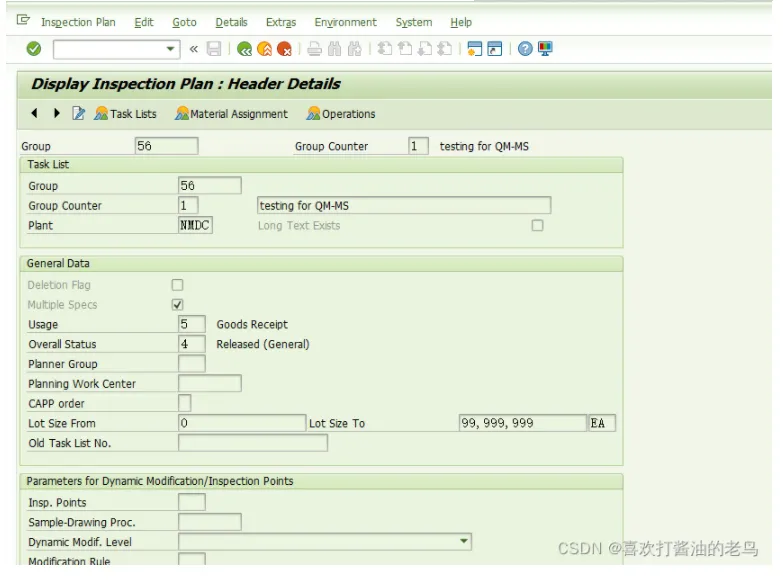Open the Environment menu
The image size is (783, 581).
tap(346, 22)
